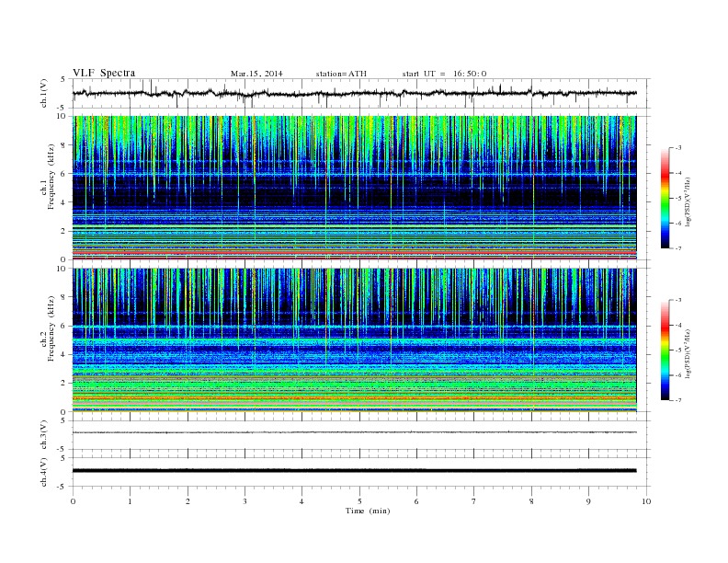This screenshot has width=728, height=563.
Task: Click the ch.1(V) waveform axis label
Action: [44, 93]
